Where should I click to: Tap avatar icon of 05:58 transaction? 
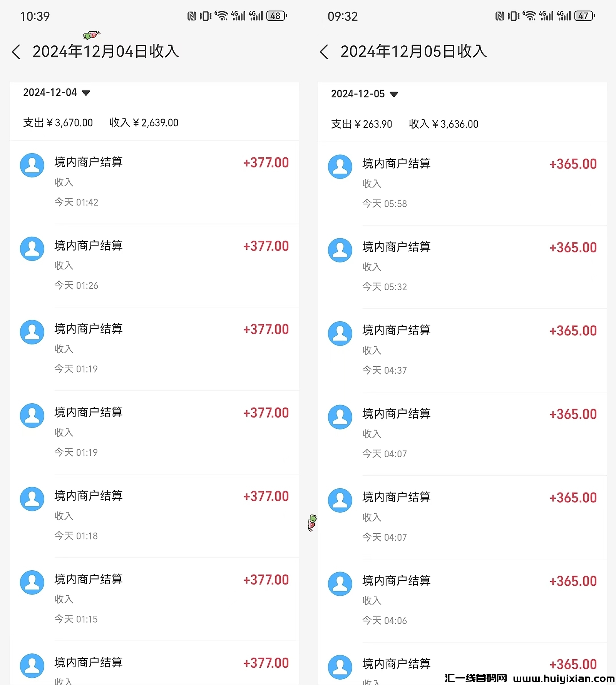tap(340, 167)
